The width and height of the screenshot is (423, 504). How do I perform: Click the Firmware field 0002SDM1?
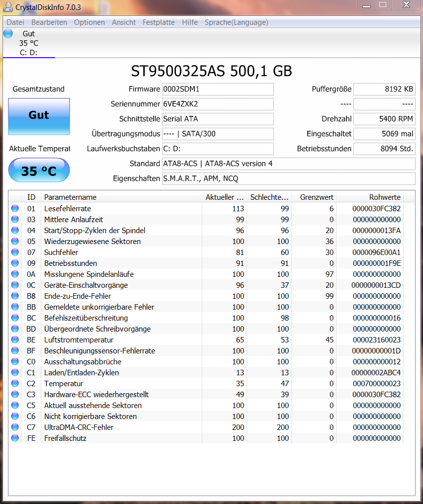click(x=218, y=89)
